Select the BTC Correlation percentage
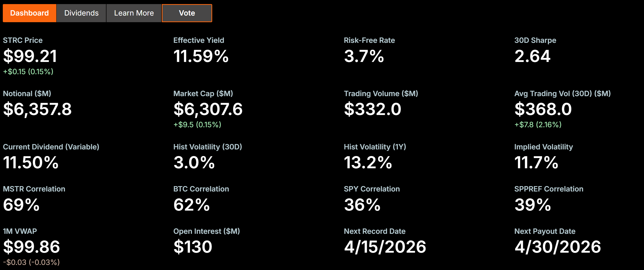The width and height of the screenshot is (644, 270). coord(191,204)
